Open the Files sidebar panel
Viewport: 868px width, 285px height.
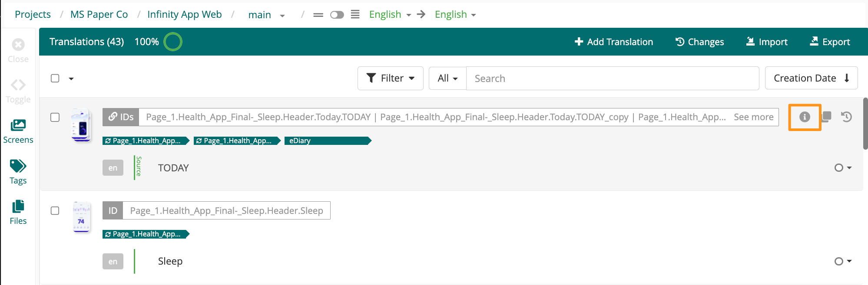[18, 213]
